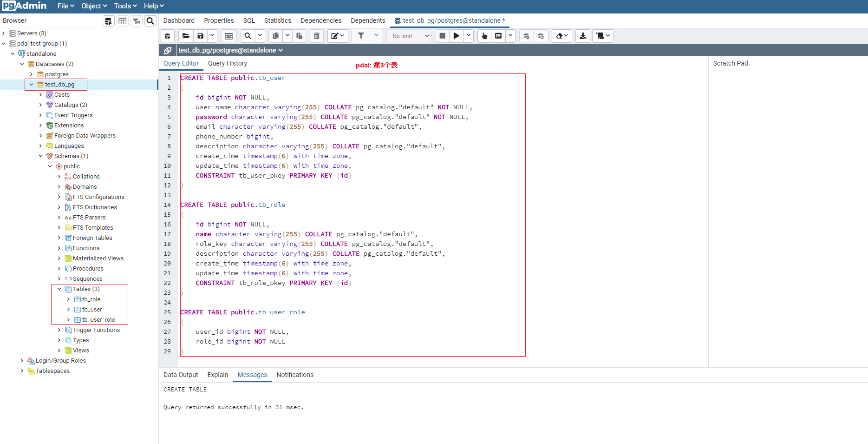Select tb_user_role table in tree
The image size is (868, 444).
pyautogui.click(x=98, y=320)
